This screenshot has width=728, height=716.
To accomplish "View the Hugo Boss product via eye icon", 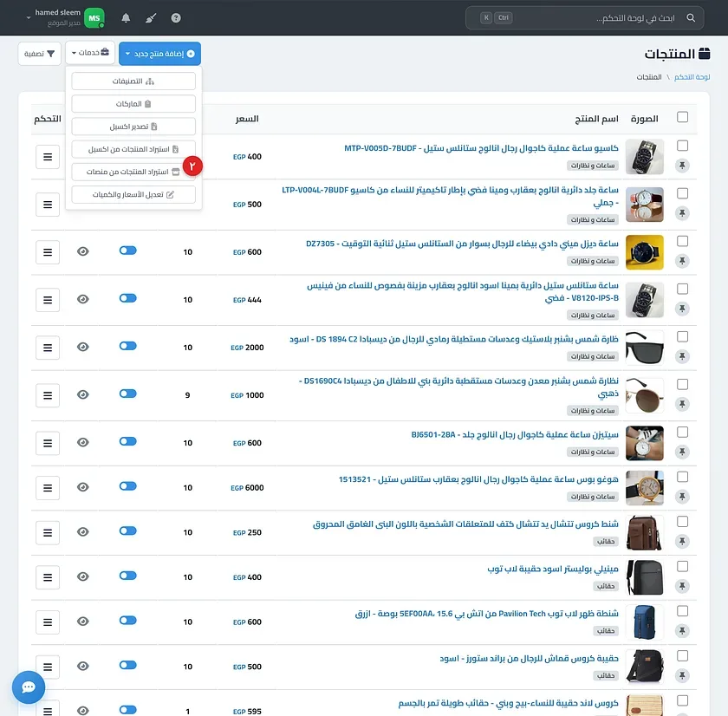I will click(x=83, y=487).
